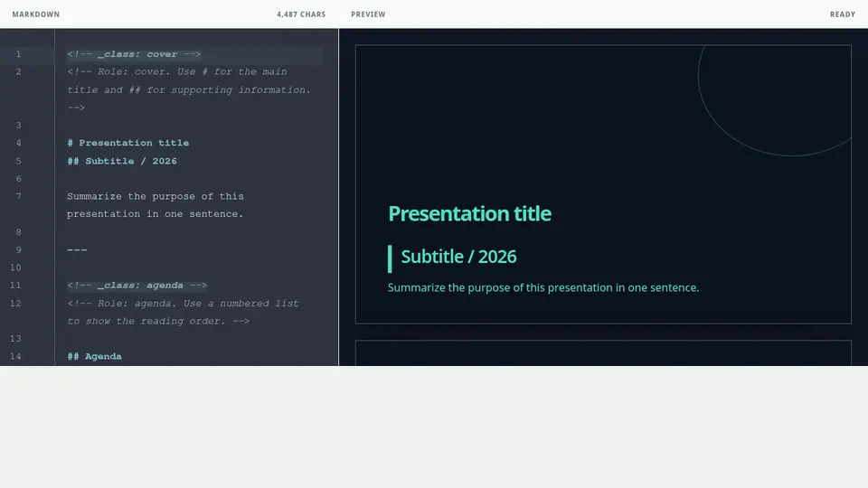Click the "## Subtitle / 2026" editor line
The image size is (868, 488).
click(122, 161)
